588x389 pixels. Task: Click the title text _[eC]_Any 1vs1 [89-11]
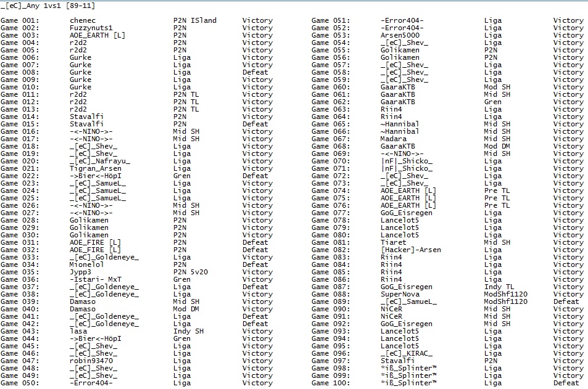pos(48,6)
